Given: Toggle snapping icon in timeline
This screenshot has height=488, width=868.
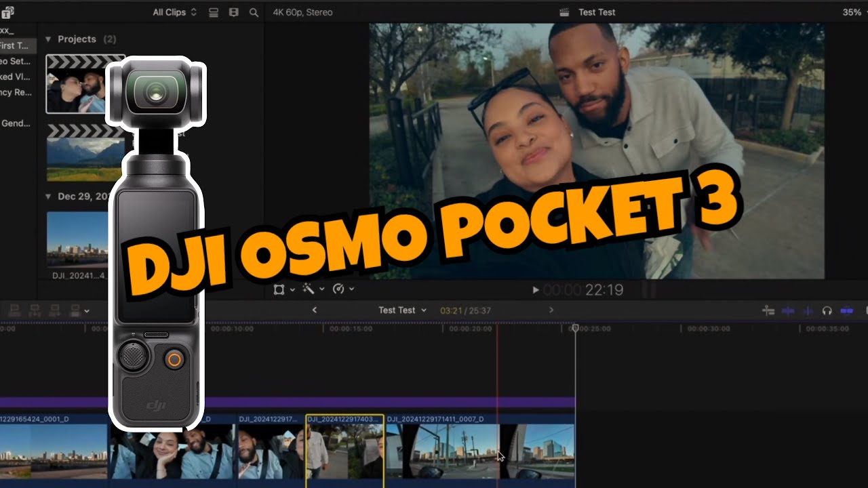Looking at the screenshot, I should coord(846,310).
